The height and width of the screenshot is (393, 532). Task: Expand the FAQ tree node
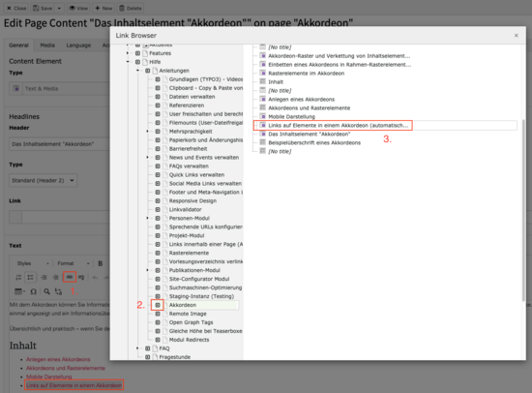137,348
